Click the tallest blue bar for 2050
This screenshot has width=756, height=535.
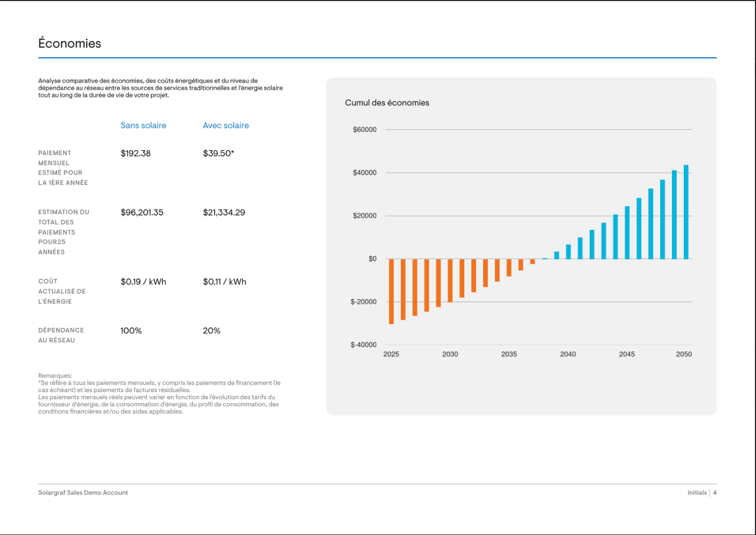686,212
